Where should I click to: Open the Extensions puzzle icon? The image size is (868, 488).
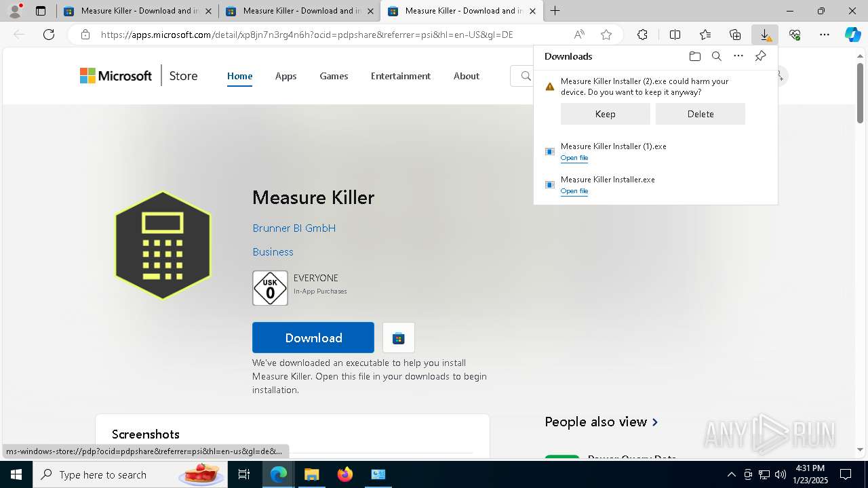click(642, 35)
